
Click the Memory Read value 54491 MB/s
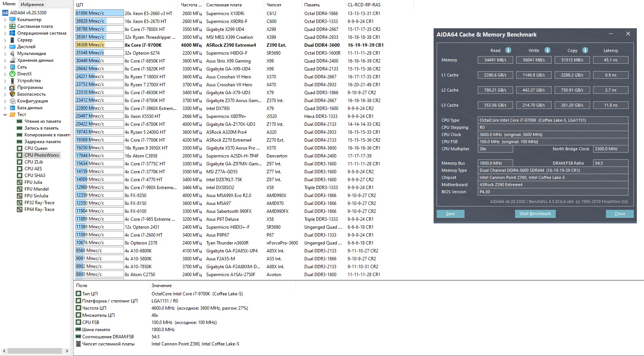point(495,60)
